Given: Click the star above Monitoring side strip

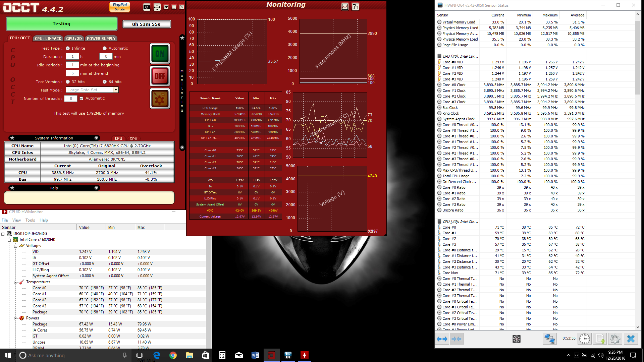Looking at the screenshot, I should tap(182, 38).
